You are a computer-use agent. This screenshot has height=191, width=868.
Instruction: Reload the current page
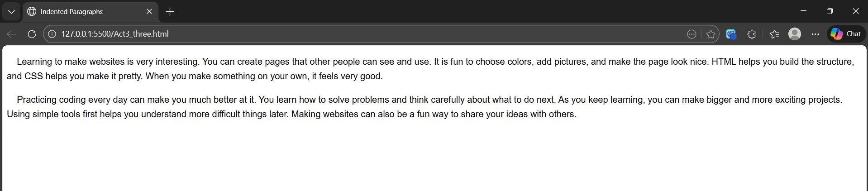(x=32, y=34)
